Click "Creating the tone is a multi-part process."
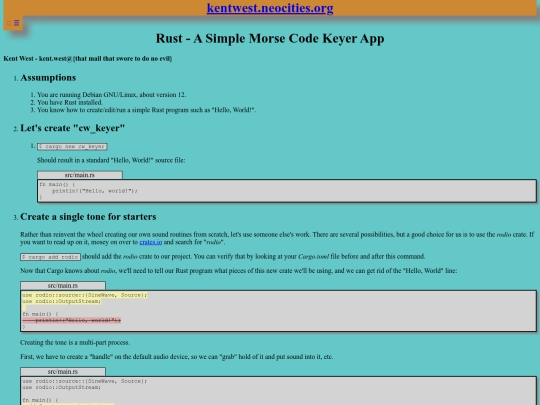 click(75, 343)
